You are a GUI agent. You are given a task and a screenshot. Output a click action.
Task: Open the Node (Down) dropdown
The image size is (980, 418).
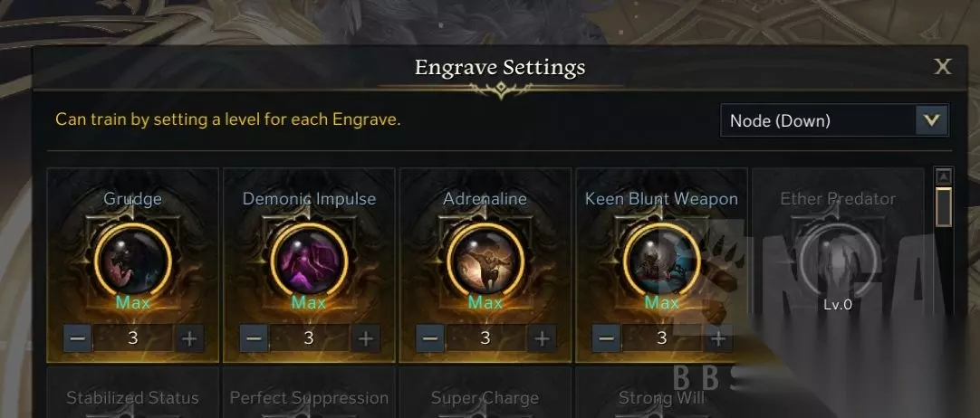(x=834, y=120)
